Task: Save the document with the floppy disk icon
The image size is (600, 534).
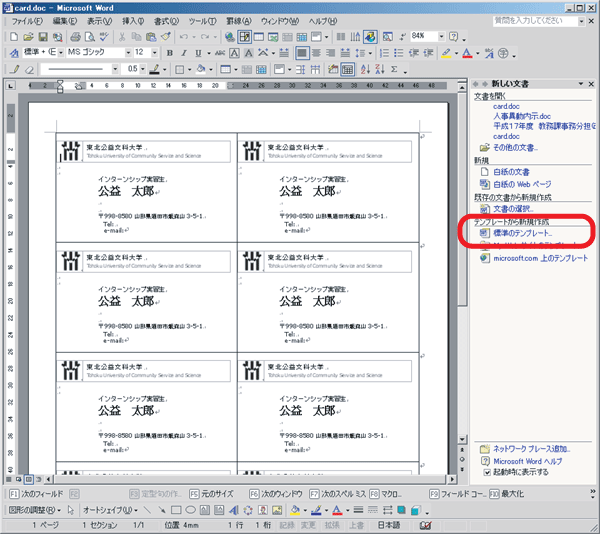Action: 43,37
